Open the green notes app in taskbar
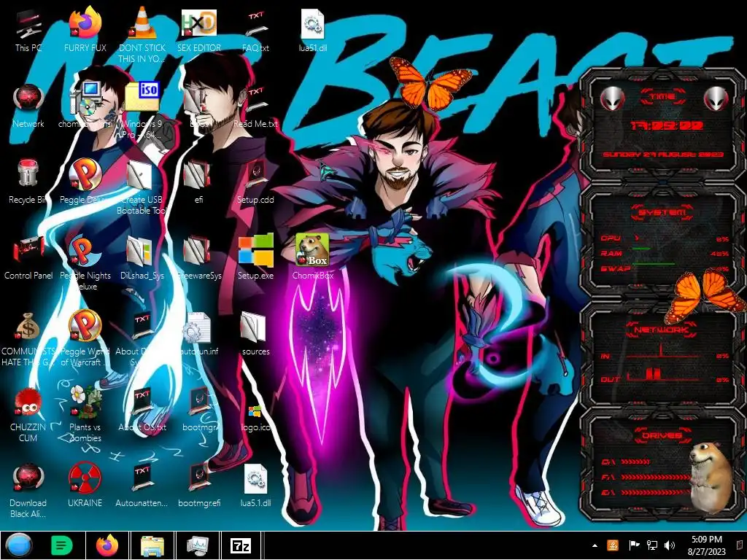Image resolution: width=747 pixels, height=560 pixels. (x=61, y=545)
